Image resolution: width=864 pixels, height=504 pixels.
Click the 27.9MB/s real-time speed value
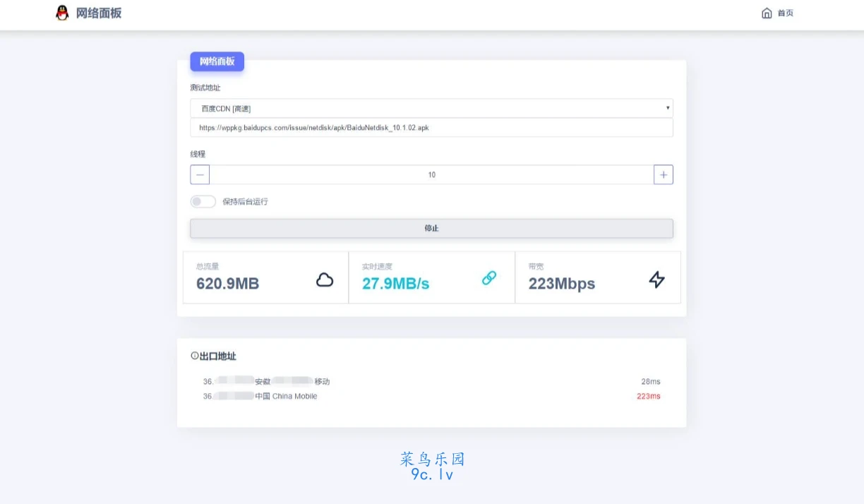pyautogui.click(x=395, y=284)
